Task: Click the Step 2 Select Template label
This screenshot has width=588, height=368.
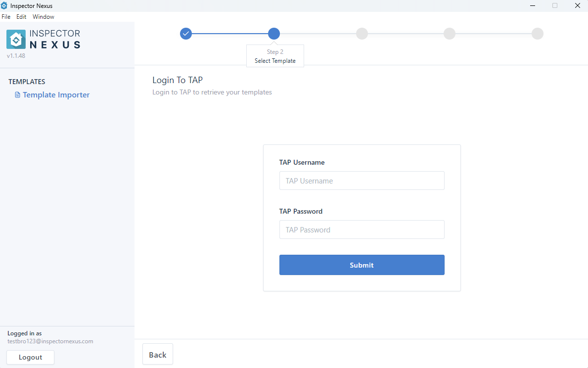Action: (x=275, y=56)
